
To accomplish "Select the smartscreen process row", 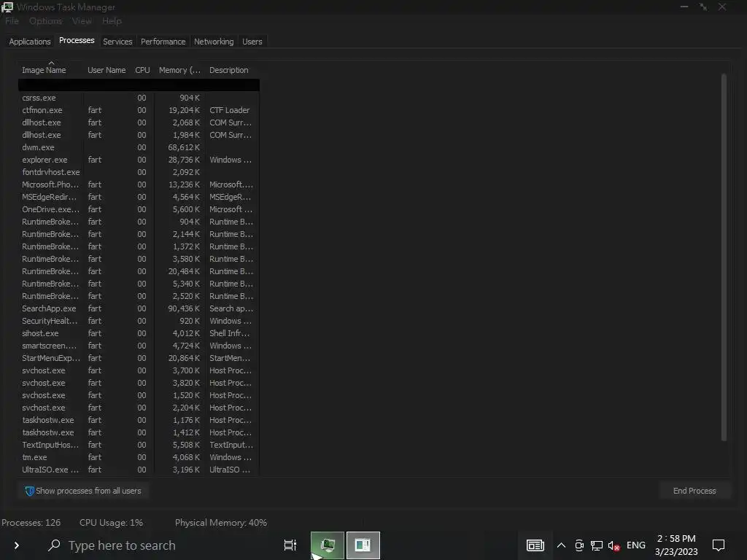I will click(139, 345).
